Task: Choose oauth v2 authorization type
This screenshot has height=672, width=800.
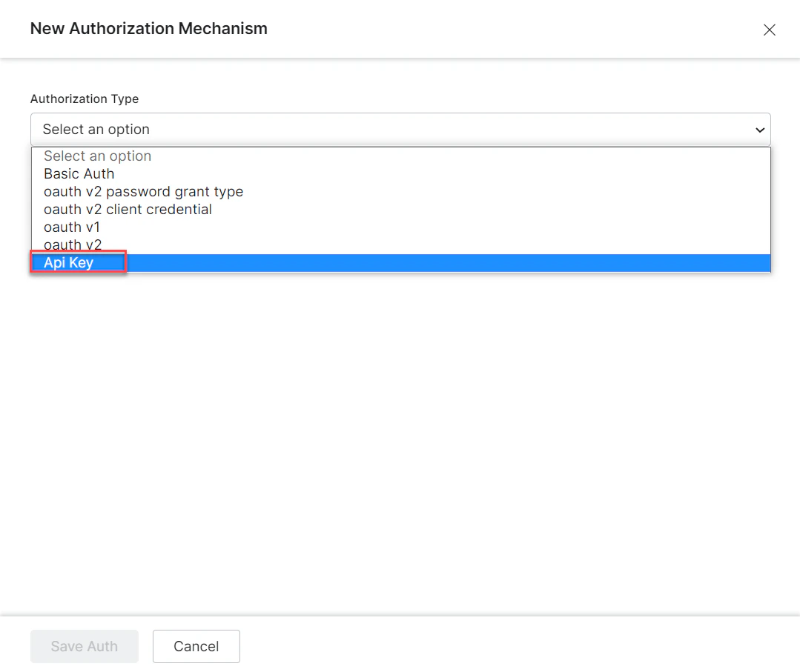Action: [72, 244]
